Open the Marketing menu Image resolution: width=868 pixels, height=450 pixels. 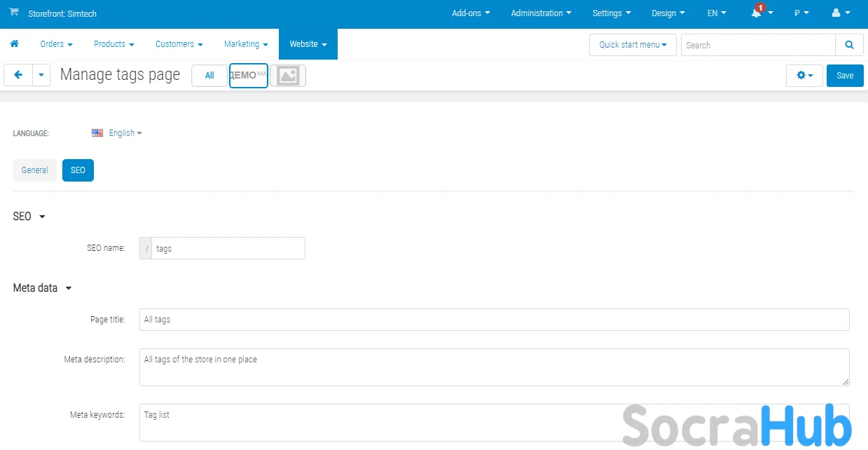[246, 44]
